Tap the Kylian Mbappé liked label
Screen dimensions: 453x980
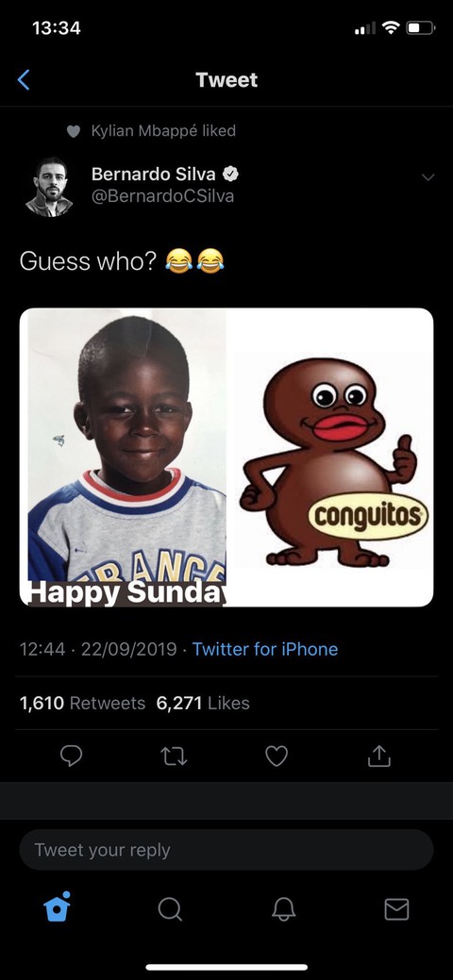[x=163, y=130]
